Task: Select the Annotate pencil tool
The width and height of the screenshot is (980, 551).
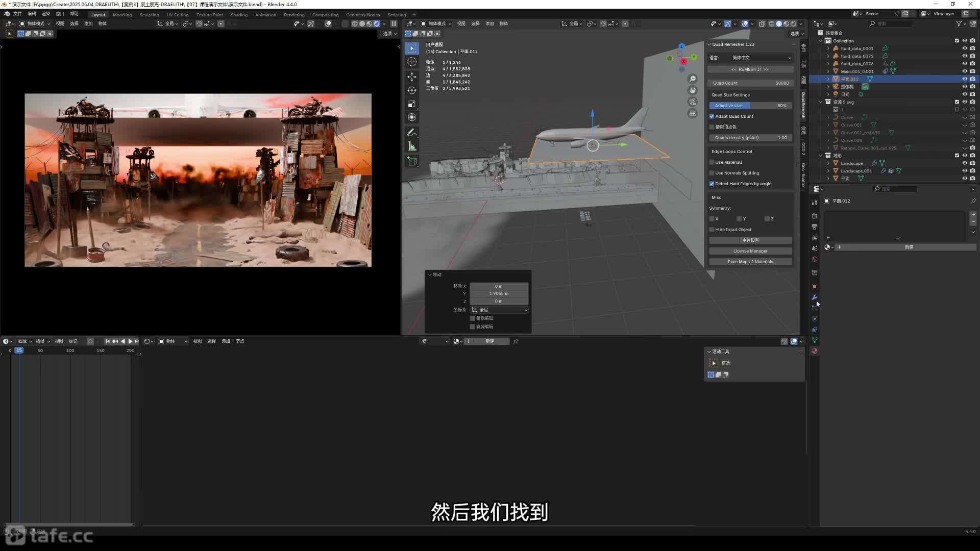Action: (x=412, y=133)
